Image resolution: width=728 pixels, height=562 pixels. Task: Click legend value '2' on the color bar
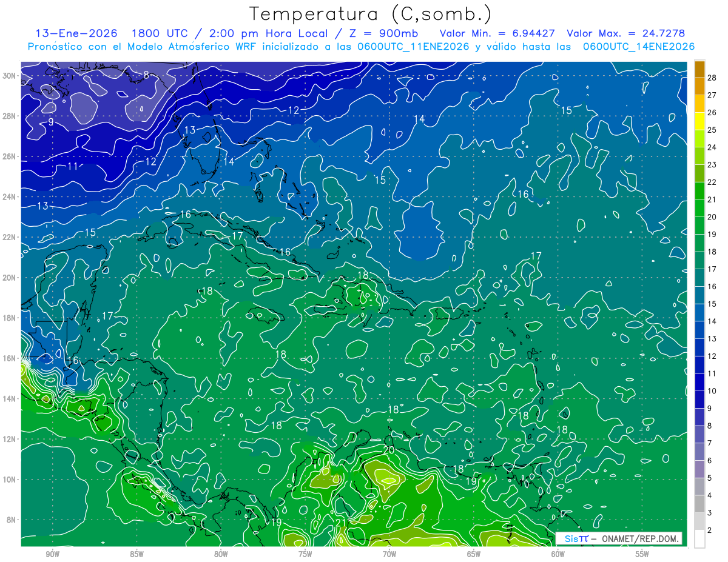coord(710,530)
